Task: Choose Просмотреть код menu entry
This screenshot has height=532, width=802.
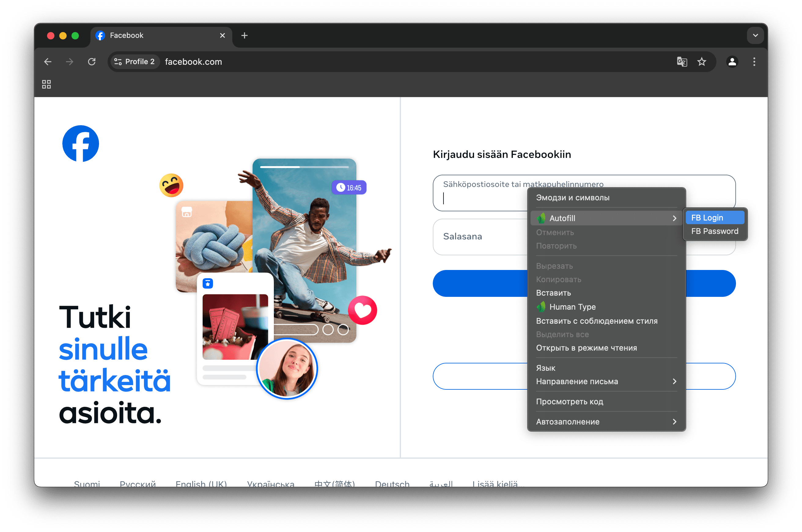Action: (569, 401)
